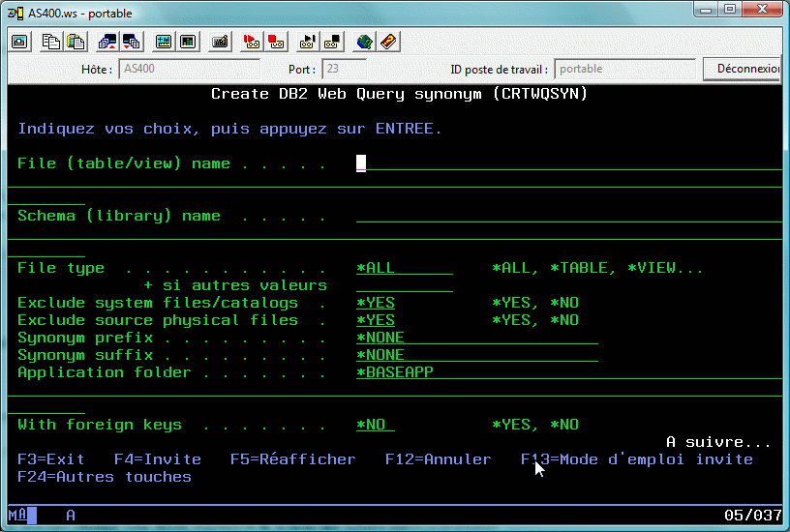Click the F12=Annuler function key text

(x=438, y=459)
